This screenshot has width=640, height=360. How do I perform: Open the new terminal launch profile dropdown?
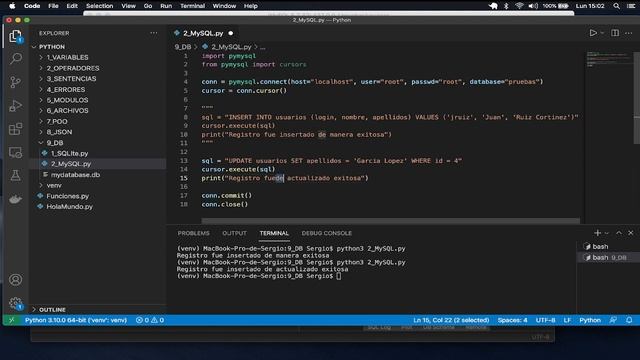tap(607, 233)
